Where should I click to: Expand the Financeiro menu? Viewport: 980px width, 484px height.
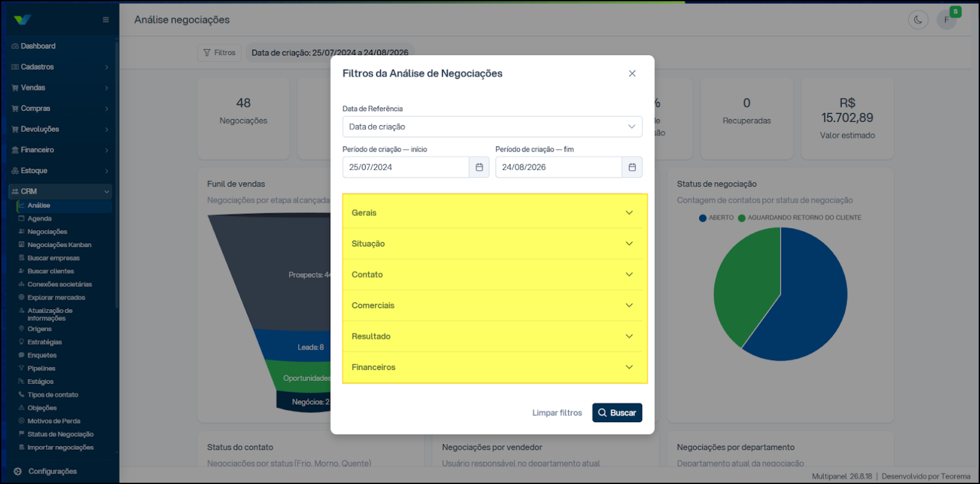(x=60, y=150)
